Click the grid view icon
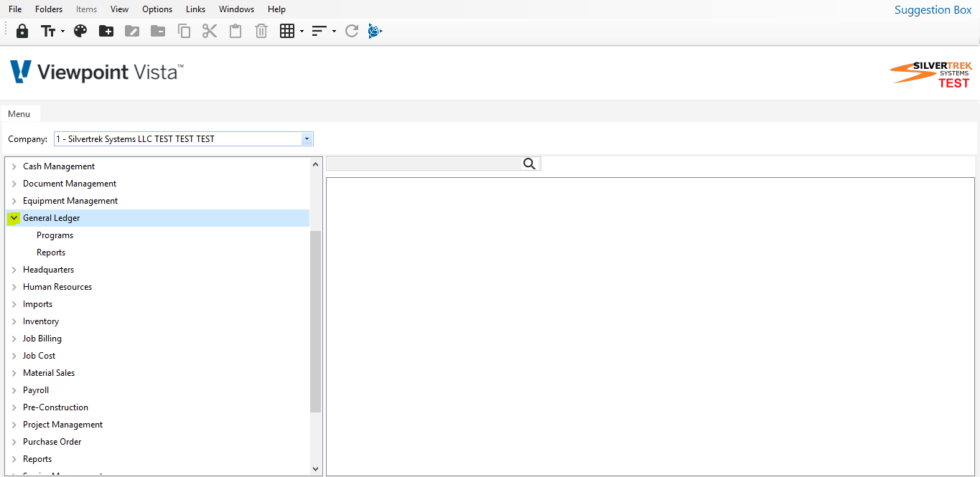This screenshot has width=980, height=477. 287,31
